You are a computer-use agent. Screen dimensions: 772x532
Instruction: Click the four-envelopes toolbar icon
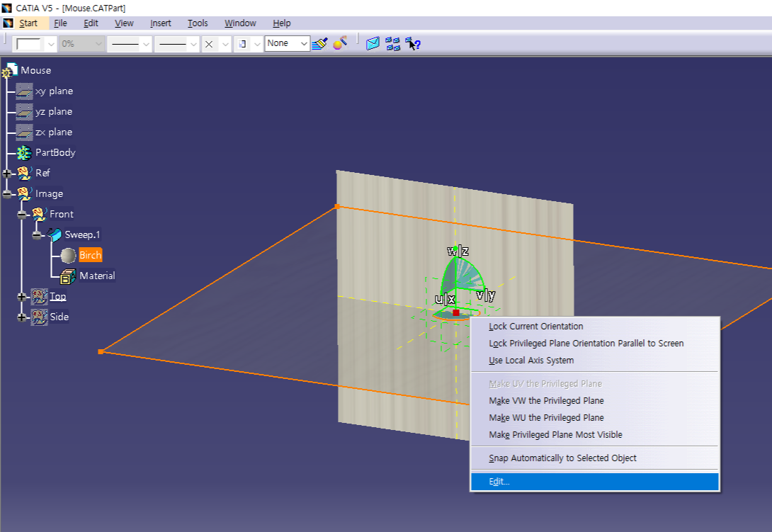coord(393,44)
